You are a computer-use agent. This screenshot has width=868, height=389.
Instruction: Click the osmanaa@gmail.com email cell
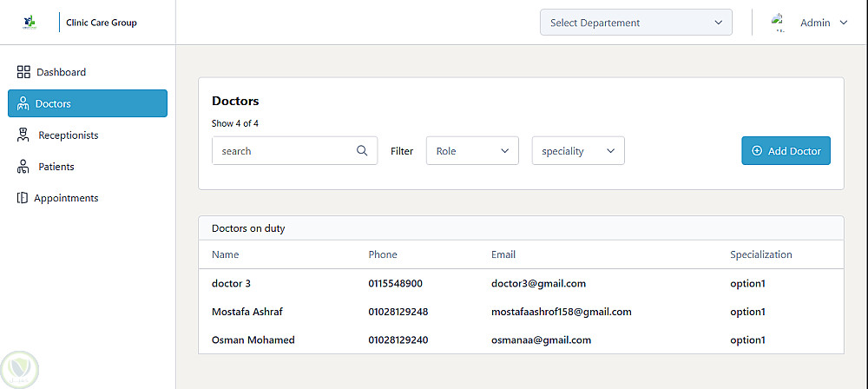tap(541, 340)
